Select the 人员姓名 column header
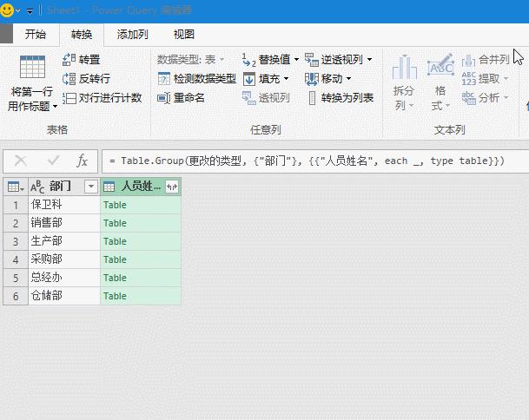The image size is (529, 420). tap(141, 187)
